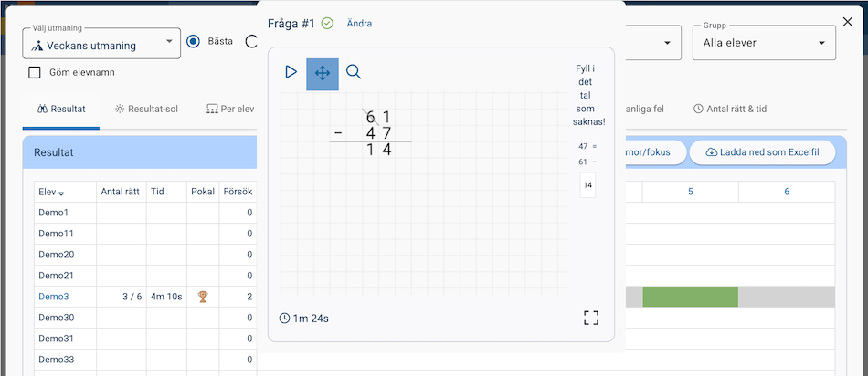The width and height of the screenshot is (868, 376).
Task: Click the Ändra link
Action: (x=359, y=24)
